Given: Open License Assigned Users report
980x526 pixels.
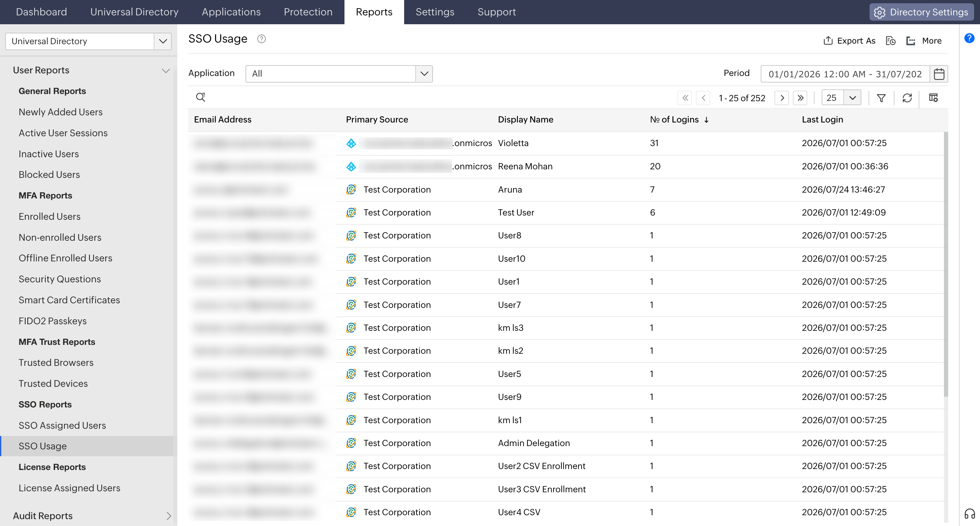Looking at the screenshot, I should [69, 488].
